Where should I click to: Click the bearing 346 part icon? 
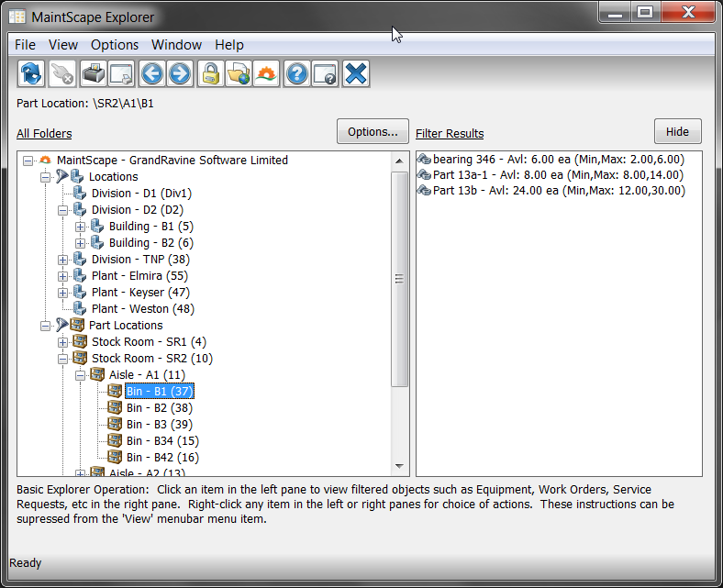coord(424,159)
